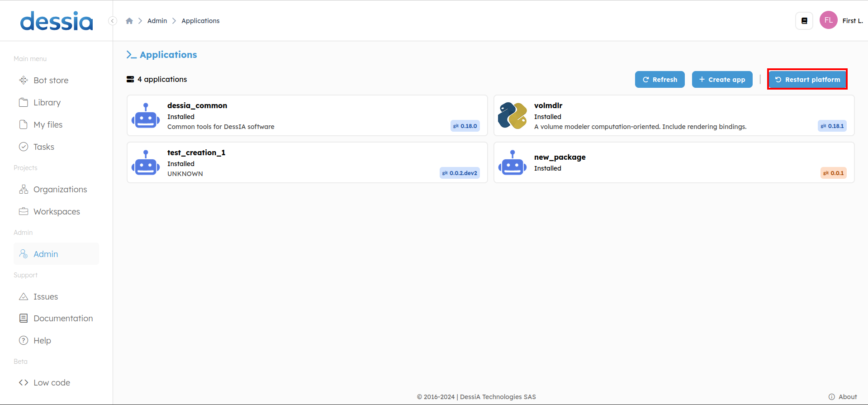The height and width of the screenshot is (405, 868).
Task: Collapse the sidebar with the chevron toggle
Action: tap(113, 21)
